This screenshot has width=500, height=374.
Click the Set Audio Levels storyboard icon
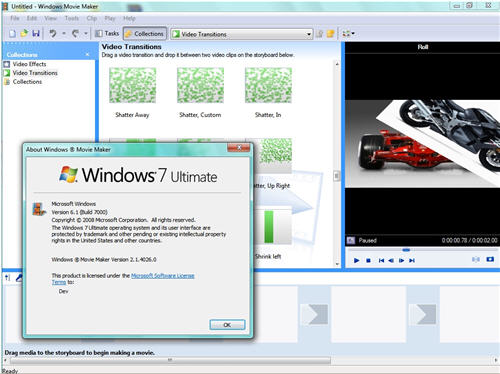click(7, 278)
